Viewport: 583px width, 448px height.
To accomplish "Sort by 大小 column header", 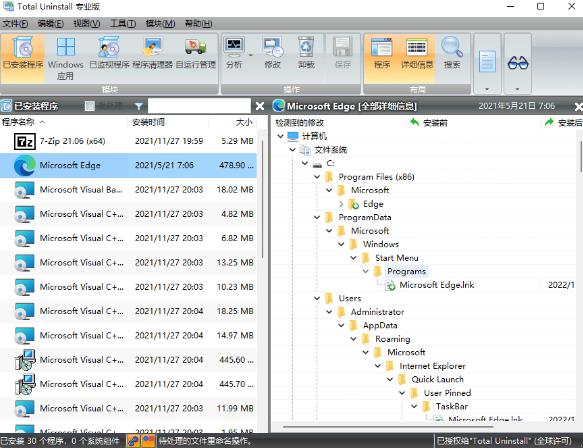I will [232, 122].
